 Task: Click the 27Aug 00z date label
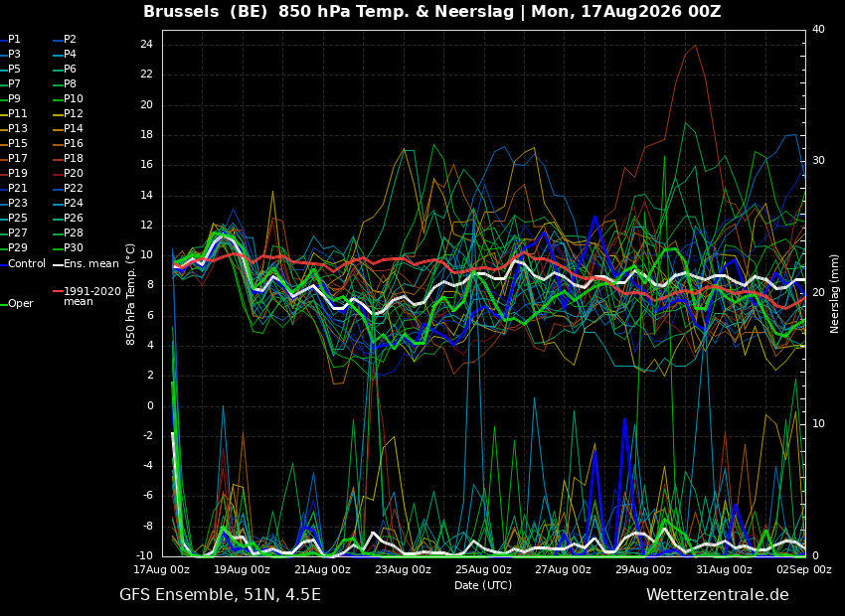point(564,569)
